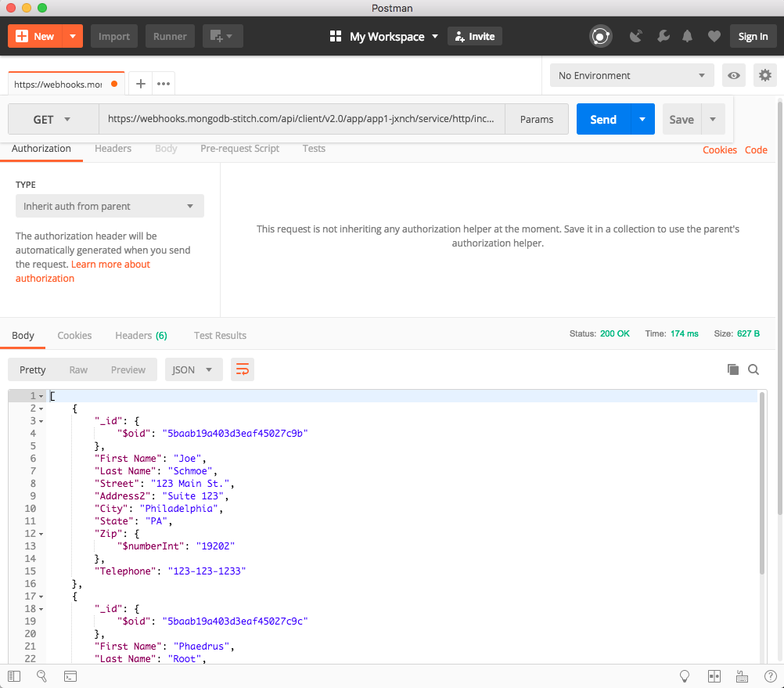Click the sync status icon in header
This screenshot has width=784, height=688.
click(x=600, y=36)
